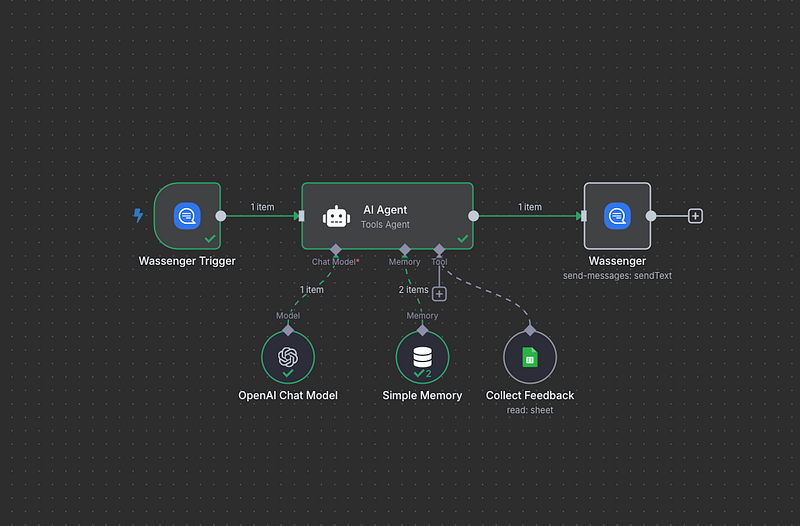Click the Model diamond above OpenAI node
The width and height of the screenshot is (800, 526).
pos(288,329)
